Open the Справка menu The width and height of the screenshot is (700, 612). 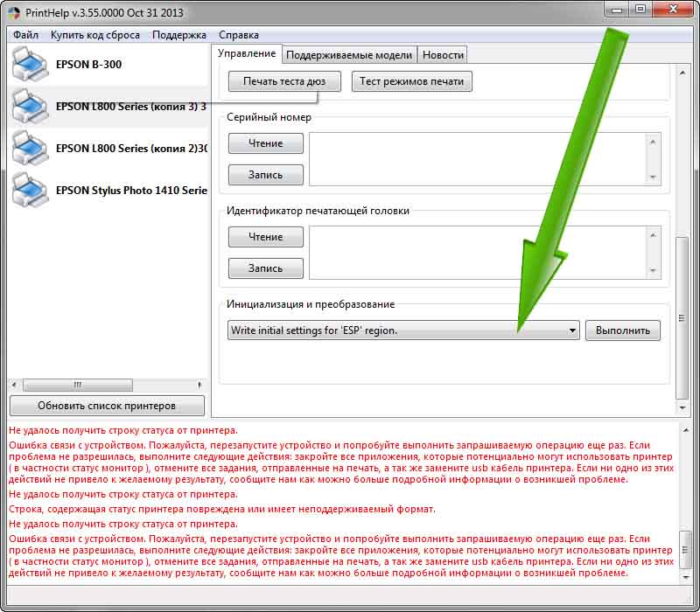coord(238,35)
